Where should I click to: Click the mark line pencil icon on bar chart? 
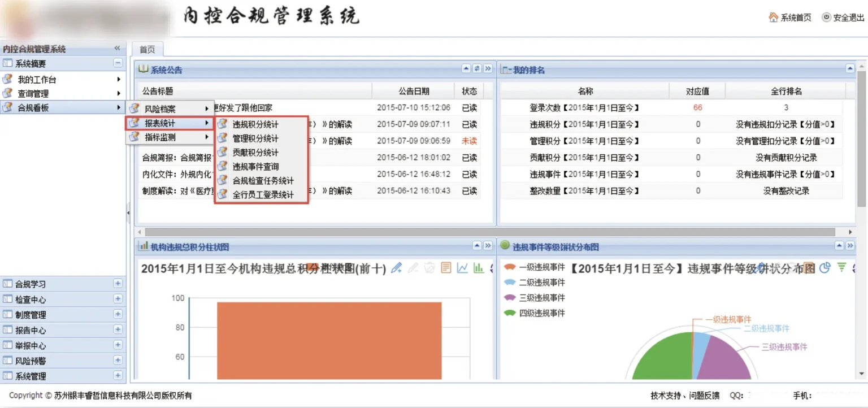(397, 268)
